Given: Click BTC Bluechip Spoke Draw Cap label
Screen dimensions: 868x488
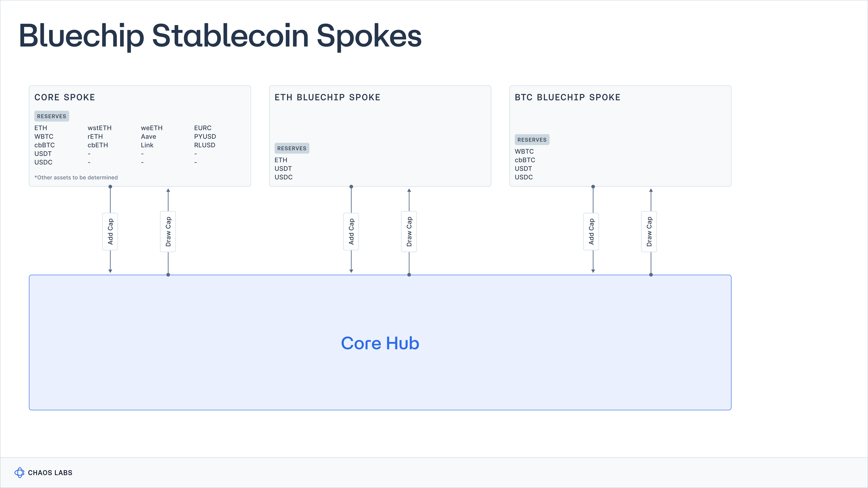Looking at the screenshot, I should point(649,232).
